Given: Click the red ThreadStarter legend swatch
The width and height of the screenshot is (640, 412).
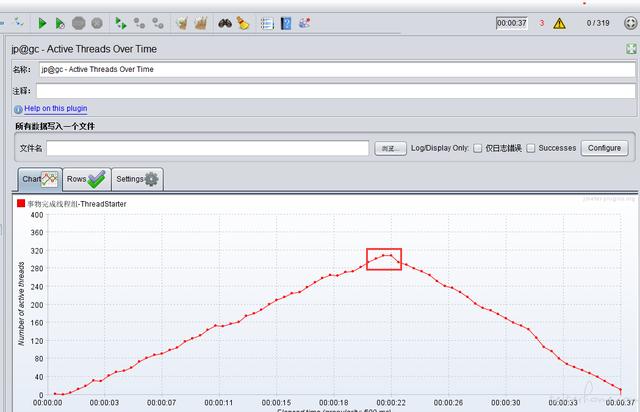Looking at the screenshot, I should (21, 203).
